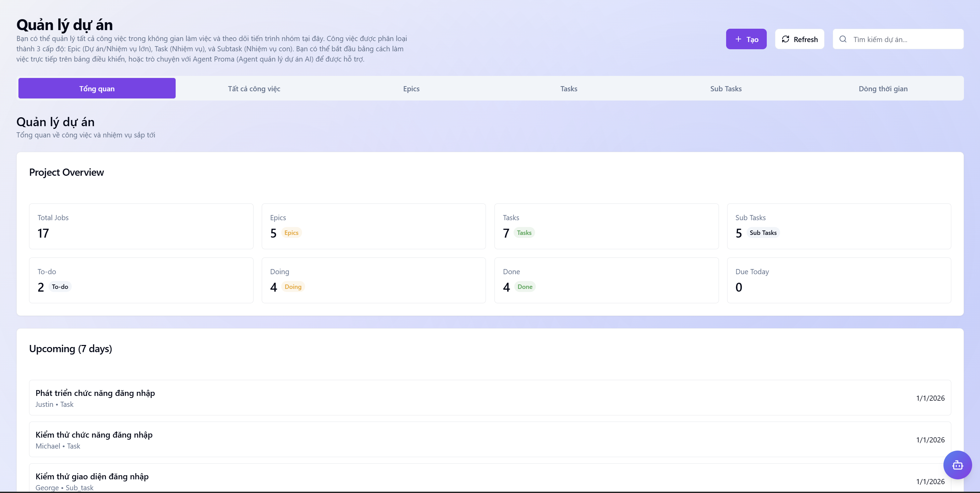980x493 pixels.
Task: Focus the Tìm kiếm dự án search field
Action: pyautogui.click(x=898, y=39)
